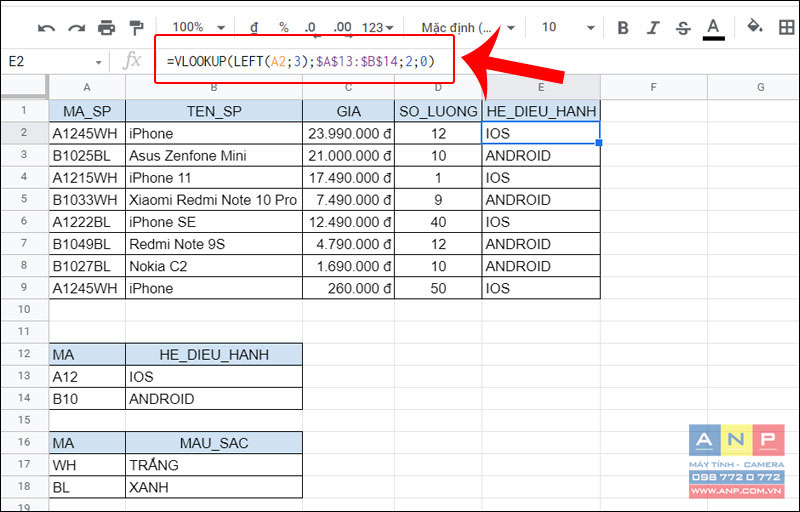Select row 2 header

pos(24,133)
